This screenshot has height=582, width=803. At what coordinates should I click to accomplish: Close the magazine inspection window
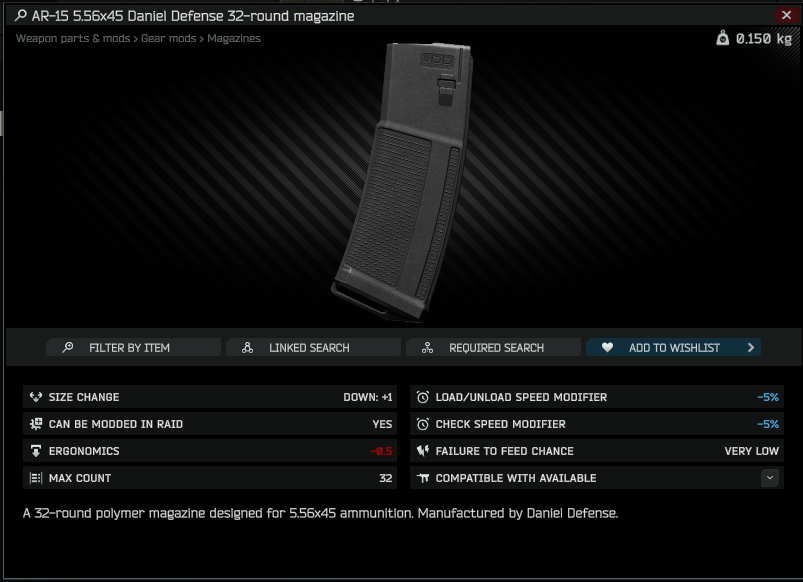point(786,15)
